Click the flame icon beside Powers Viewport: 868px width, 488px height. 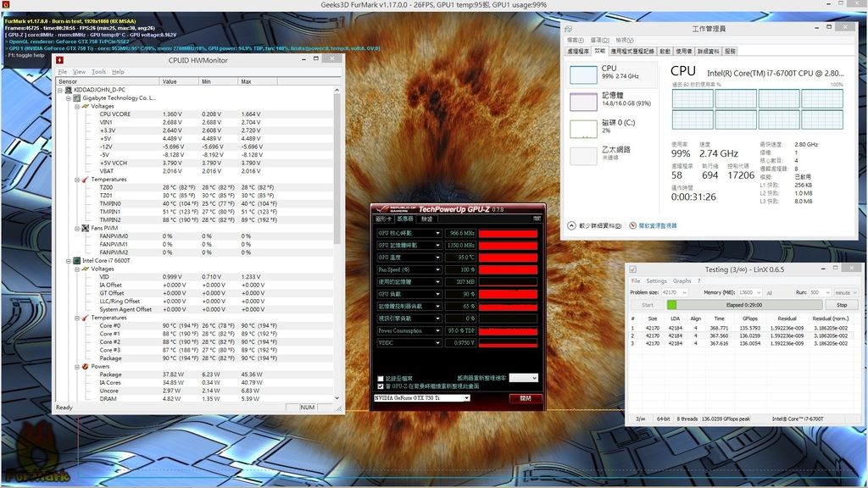[x=86, y=366]
